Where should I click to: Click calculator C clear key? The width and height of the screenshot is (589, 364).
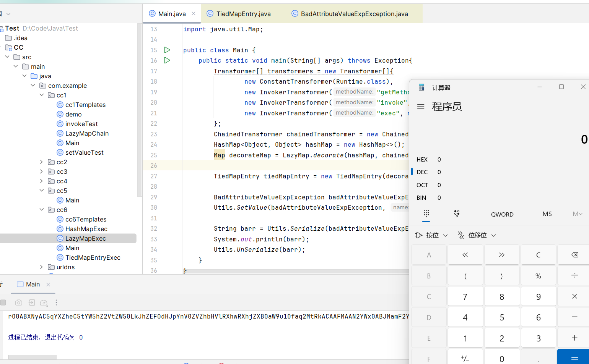click(538, 255)
